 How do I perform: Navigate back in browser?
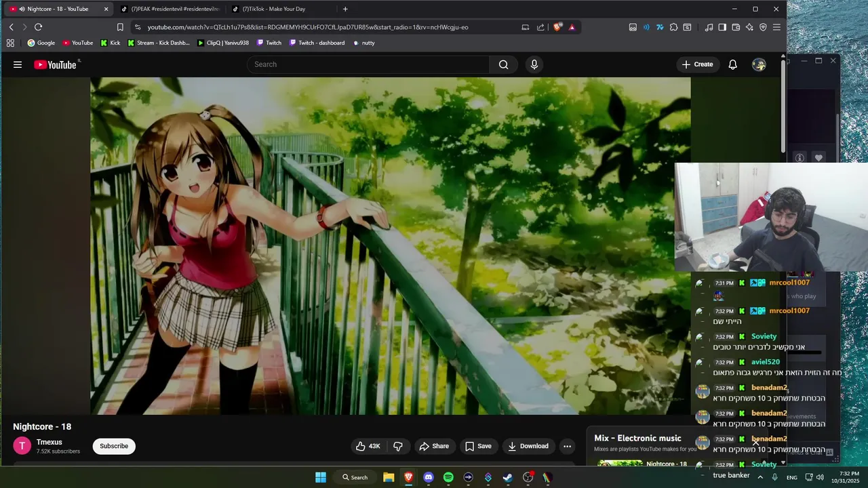click(x=11, y=27)
